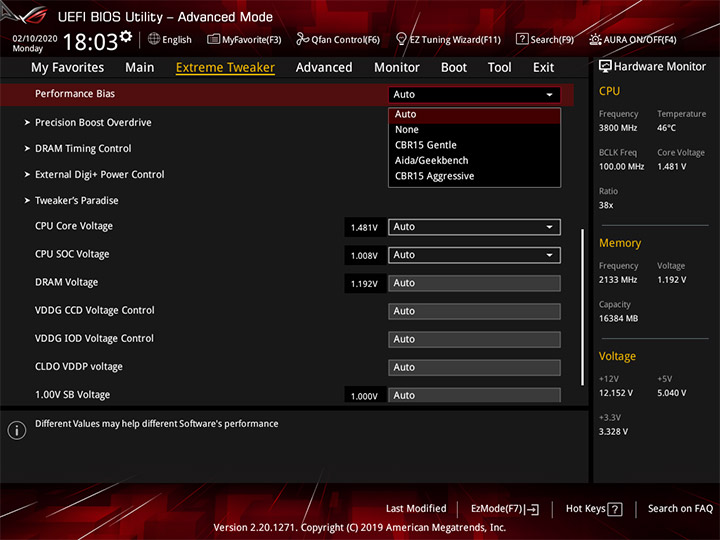Screen dimensions: 720x540
Task: Click the EzMode exit arrow icon
Action: click(x=532, y=509)
